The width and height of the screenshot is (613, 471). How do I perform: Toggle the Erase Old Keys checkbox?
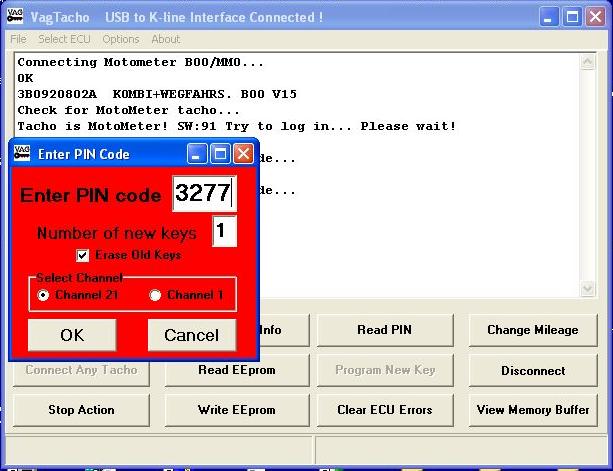coord(82,256)
